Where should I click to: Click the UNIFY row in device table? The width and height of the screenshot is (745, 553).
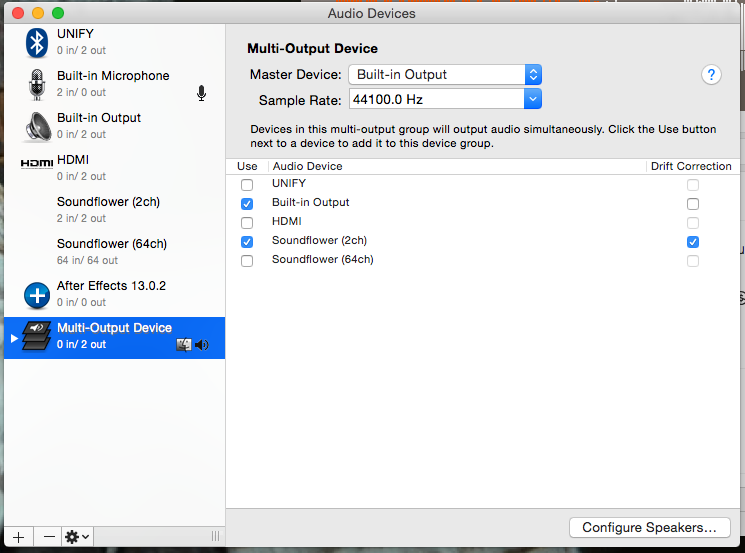pos(483,184)
